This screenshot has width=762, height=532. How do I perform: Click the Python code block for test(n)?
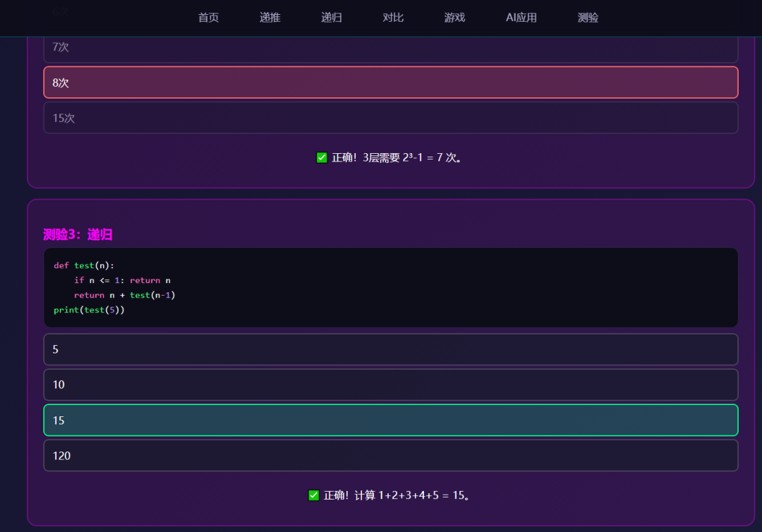[390, 287]
